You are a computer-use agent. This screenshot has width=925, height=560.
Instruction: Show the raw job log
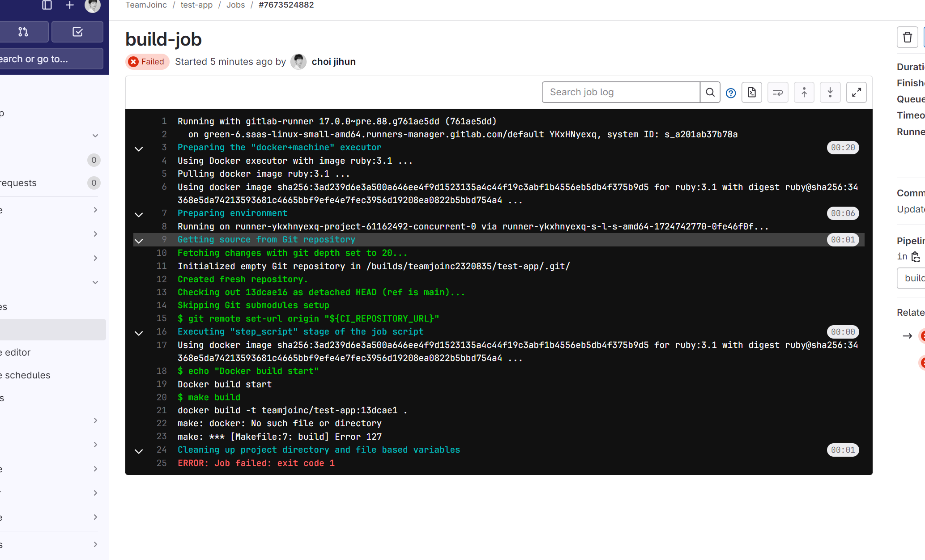pyautogui.click(x=752, y=92)
